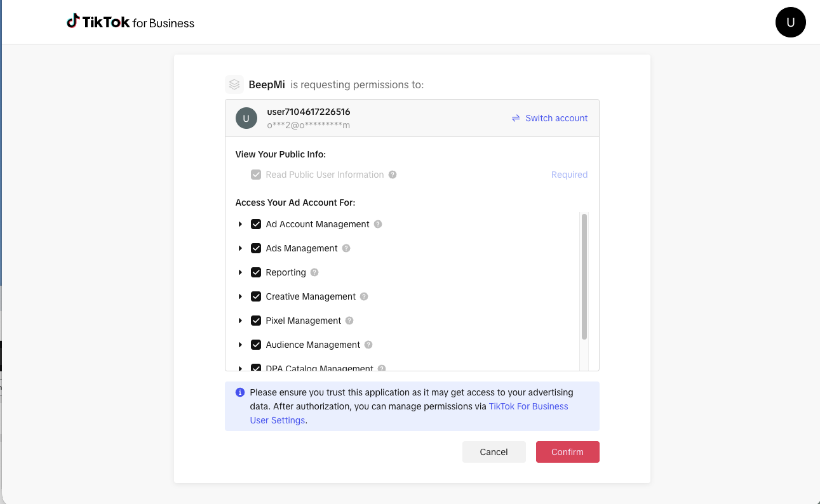
Task: Expand the Pixel Management permissions
Action: click(240, 321)
